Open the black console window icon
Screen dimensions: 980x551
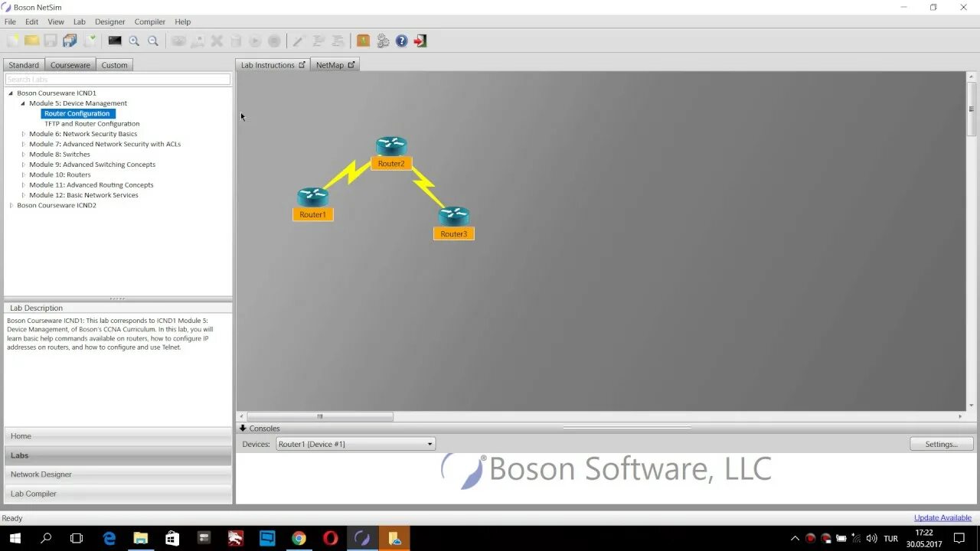click(115, 41)
